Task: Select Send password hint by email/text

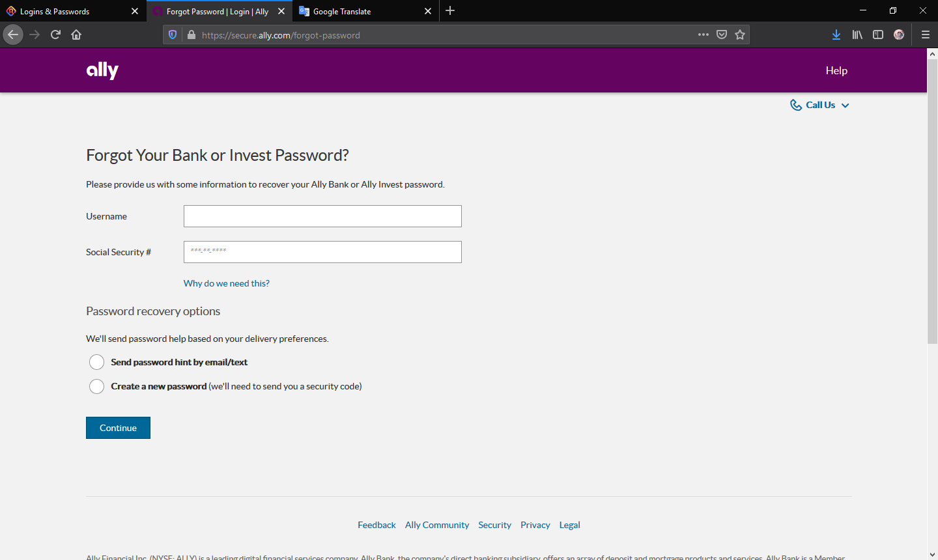Action: 96,362
